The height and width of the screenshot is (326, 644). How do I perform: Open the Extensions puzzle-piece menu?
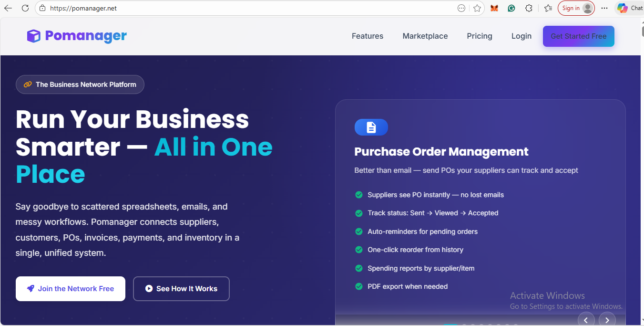[529, 8]
